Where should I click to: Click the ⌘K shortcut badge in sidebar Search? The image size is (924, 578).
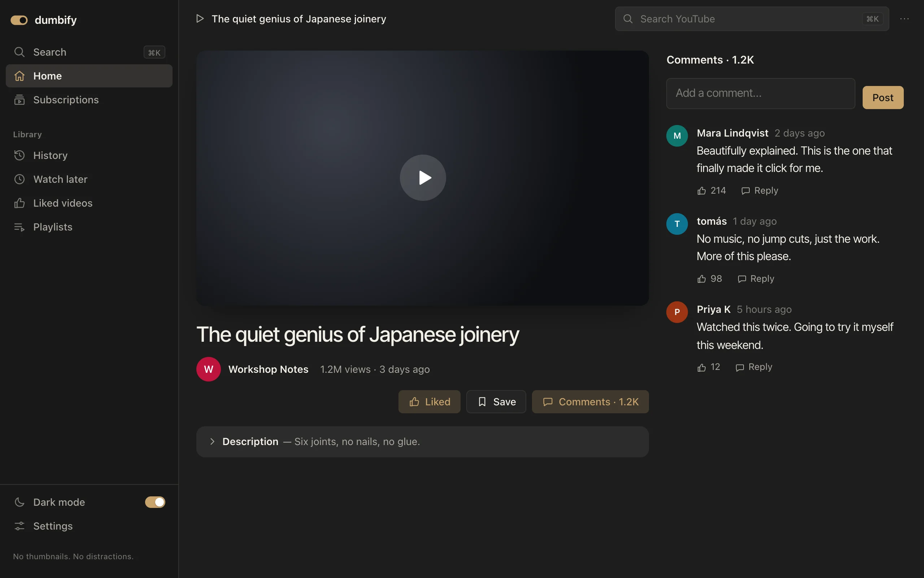[x=154, y=52]
